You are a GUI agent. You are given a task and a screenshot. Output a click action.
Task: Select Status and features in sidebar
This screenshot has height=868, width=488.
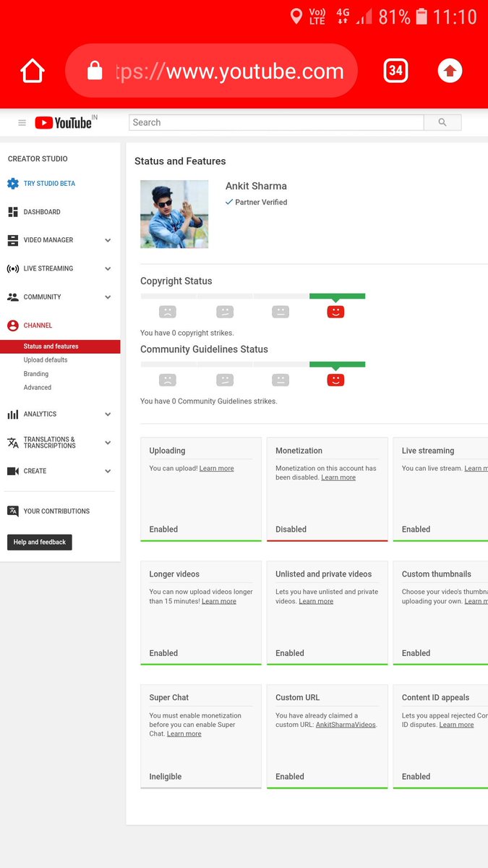click(x=60, y=346)
